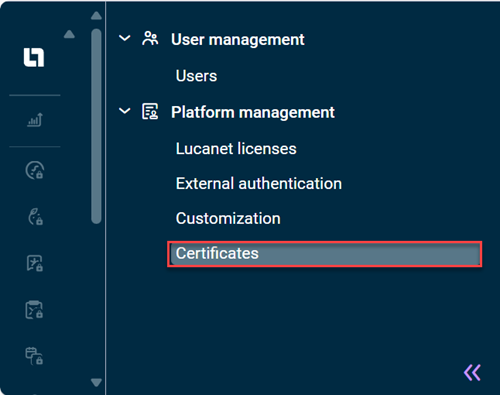
Task: Open the locked clipboard sidebar icon
Action: click(x=34, y=310)
